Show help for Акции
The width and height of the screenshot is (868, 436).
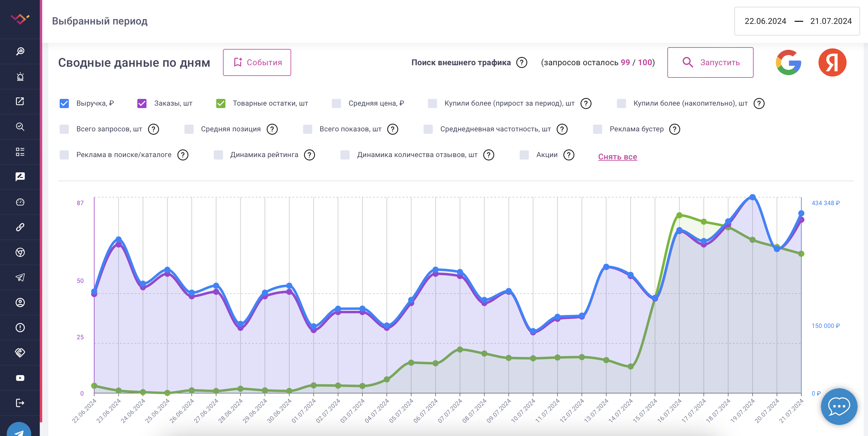tap(569, 155)
